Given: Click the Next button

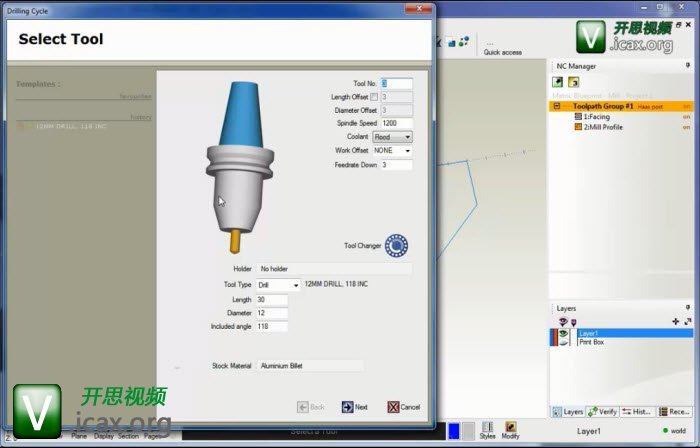Looking at the screenshot, I should point(355,407).
